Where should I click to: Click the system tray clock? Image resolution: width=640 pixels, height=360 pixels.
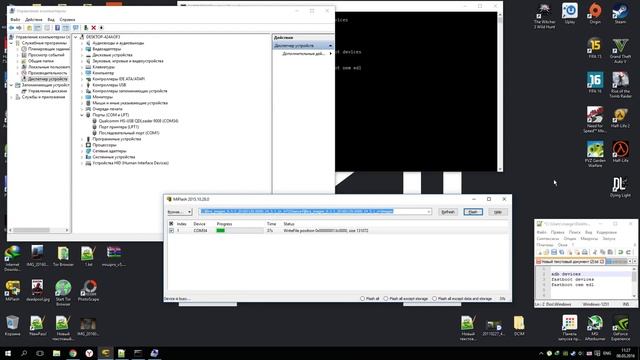626,353
